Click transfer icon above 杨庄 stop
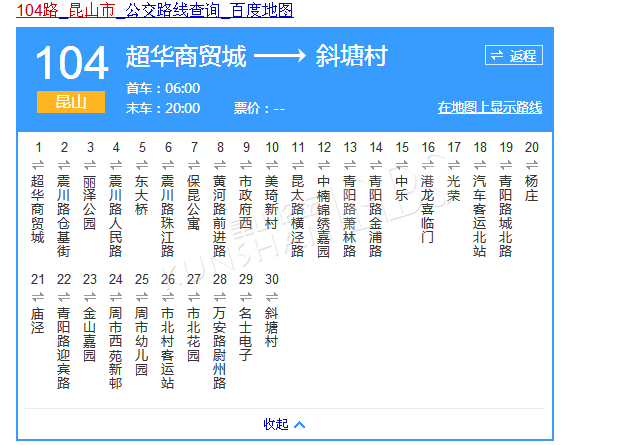Screen dimensions: 617x445 (x=531, y=164)
